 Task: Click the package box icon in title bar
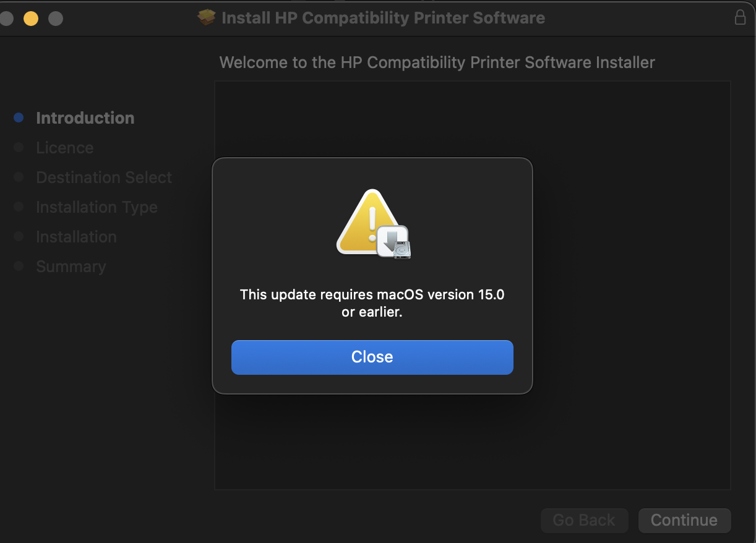207,18
